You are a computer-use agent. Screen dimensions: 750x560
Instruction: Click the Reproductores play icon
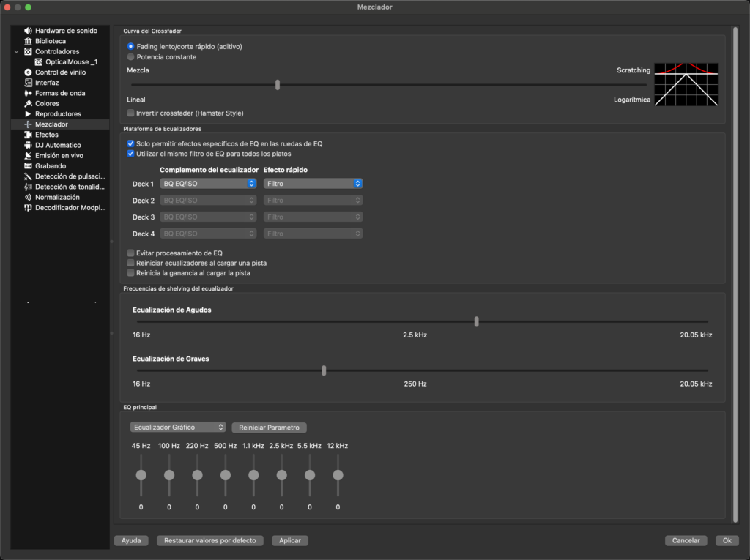click(x=29, y=113)
